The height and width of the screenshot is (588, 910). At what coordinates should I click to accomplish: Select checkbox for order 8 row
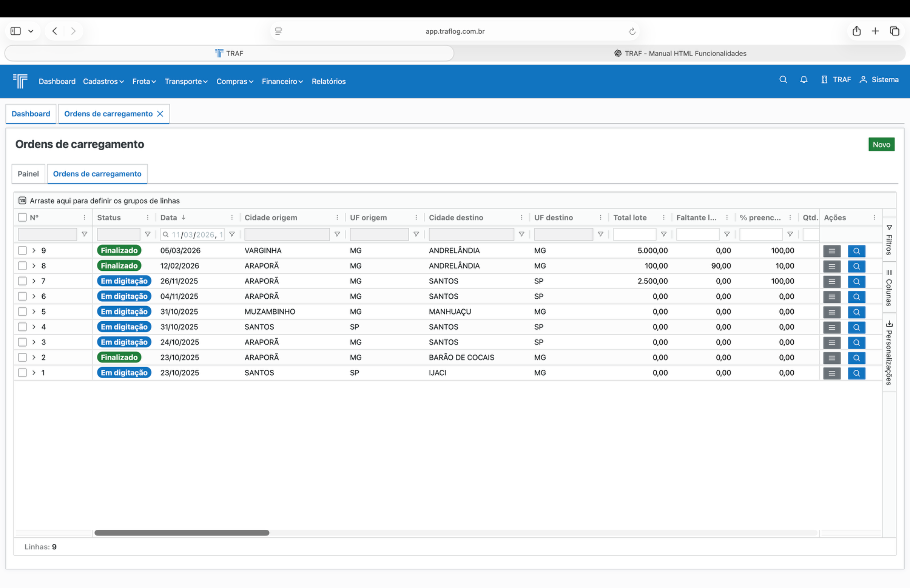click(22, 266)
